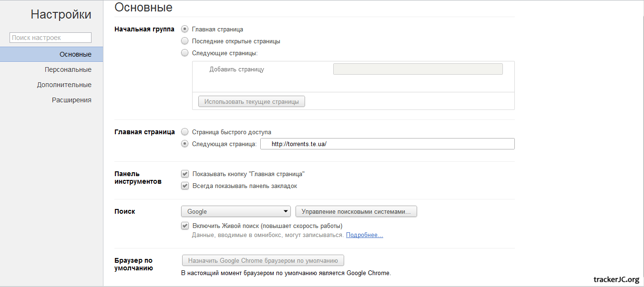Go to the 'Дополнительные' settings section
644x287 pixels.
click(x=64, y=85)
